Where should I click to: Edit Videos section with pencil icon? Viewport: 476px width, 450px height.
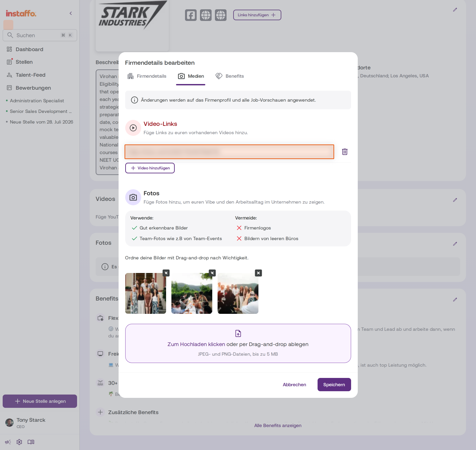tap(455, 200)
